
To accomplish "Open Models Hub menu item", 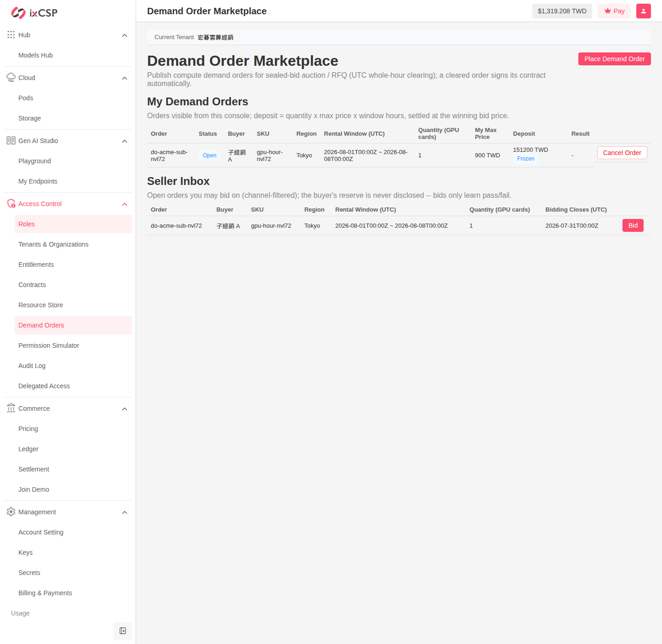I will pos(73,55).
